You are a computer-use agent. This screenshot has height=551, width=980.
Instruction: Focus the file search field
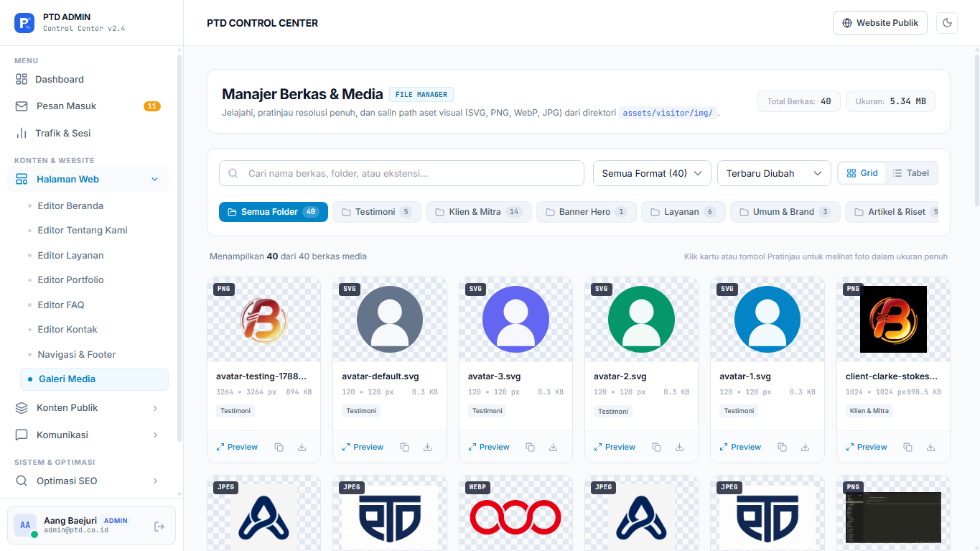(x=401, y=173)
